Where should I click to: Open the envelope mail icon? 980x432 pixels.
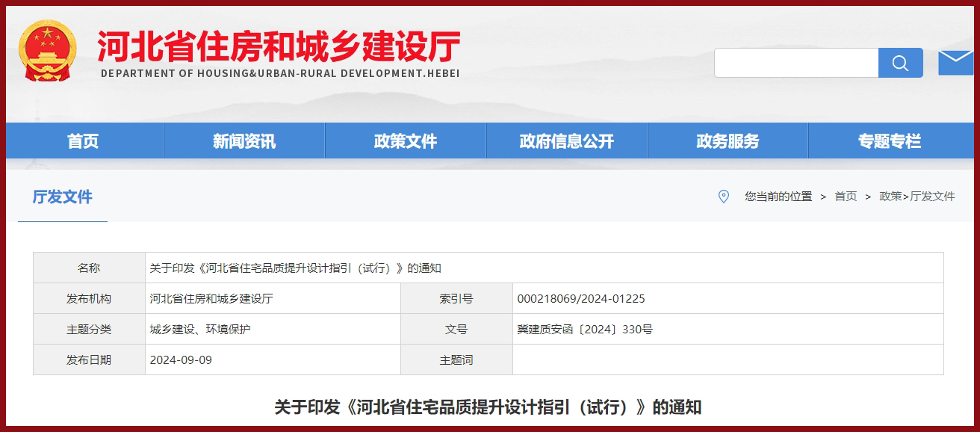955,63
